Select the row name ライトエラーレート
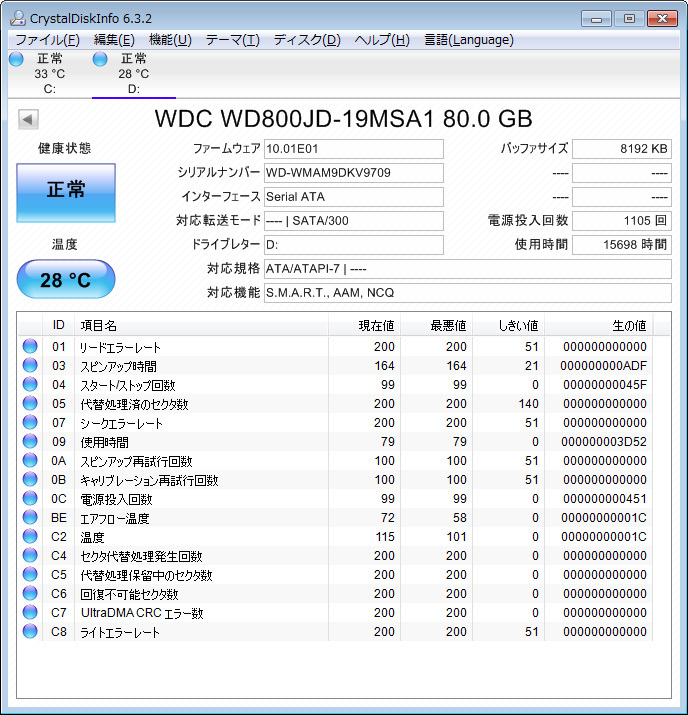 (x=119, y=632)
